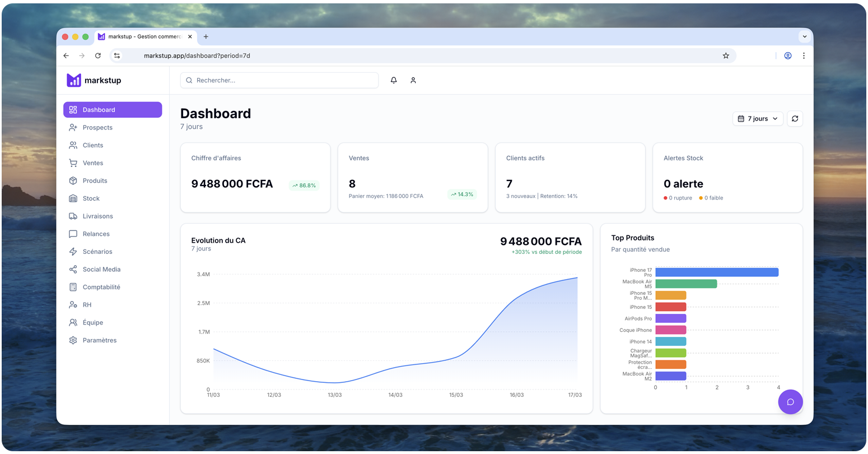Click the refresh dashboard icon button

[x=795, y=119]
